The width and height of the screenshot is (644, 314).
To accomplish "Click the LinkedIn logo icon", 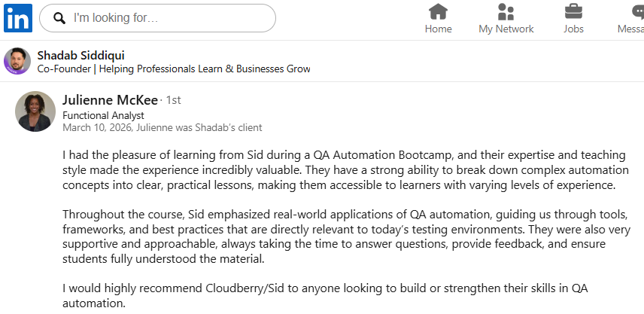I will tap(17, 18).
